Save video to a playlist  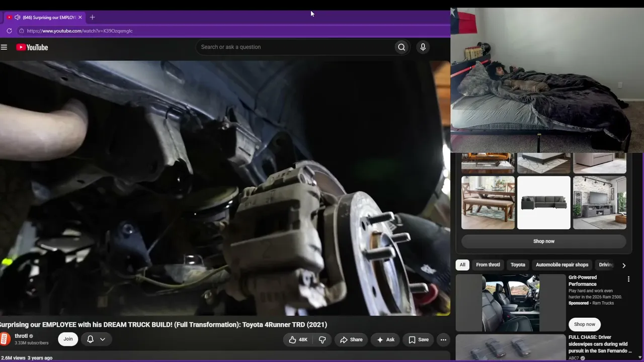[x=419, y=340]
